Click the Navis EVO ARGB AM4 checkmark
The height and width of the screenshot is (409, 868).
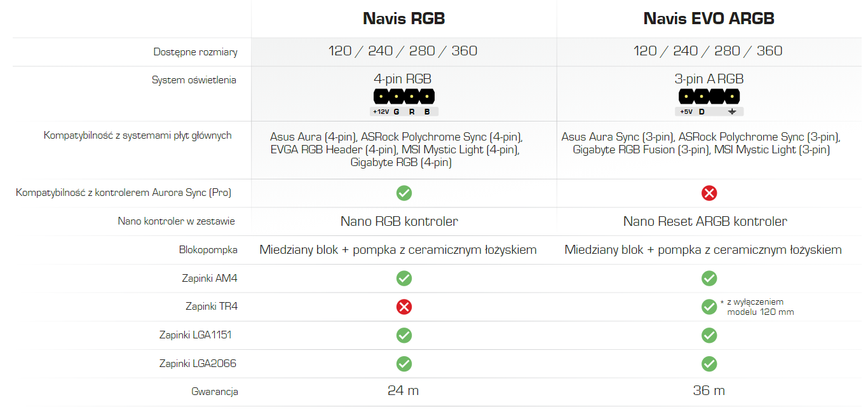tap(709, 278)
